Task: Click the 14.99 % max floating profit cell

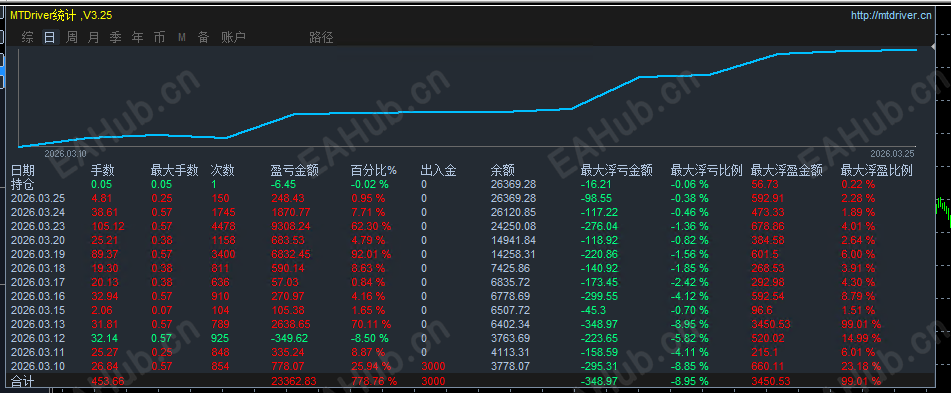Action: [x=861, y=338]
